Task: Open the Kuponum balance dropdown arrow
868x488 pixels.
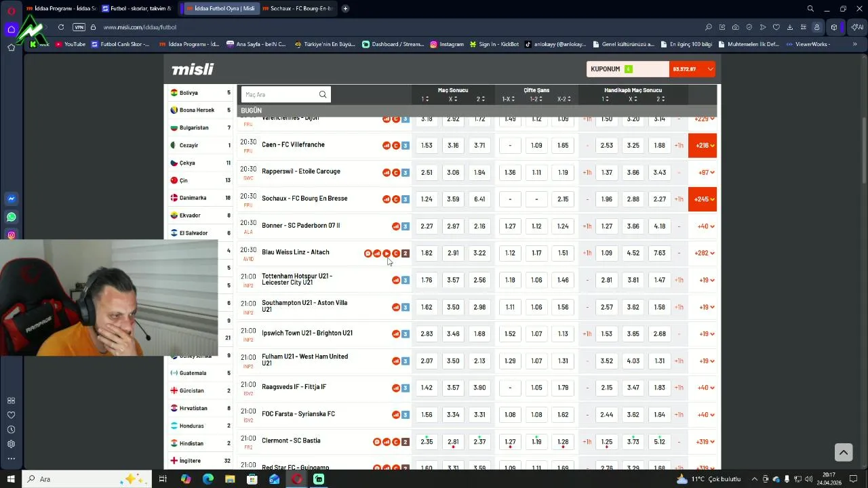Action: tap(710, 69)
